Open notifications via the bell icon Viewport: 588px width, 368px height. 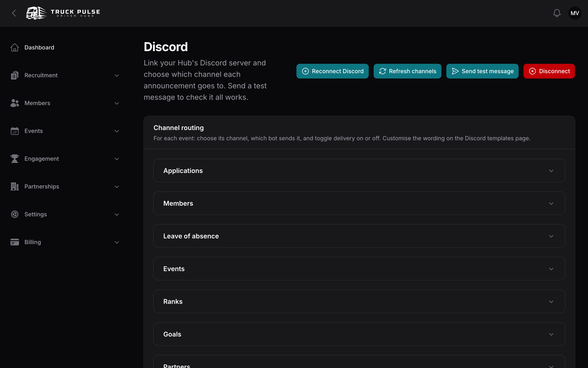pyautogui.click(x=557, y=13)
